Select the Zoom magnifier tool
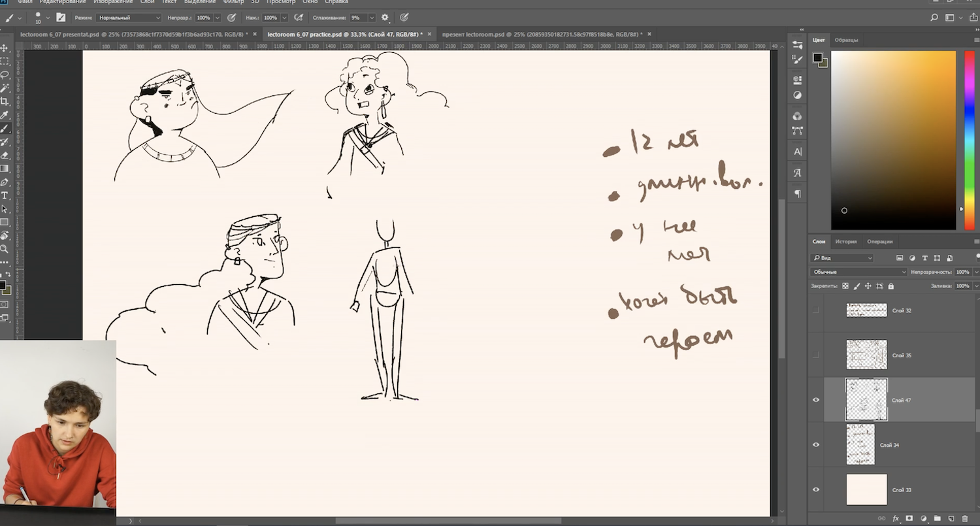This screenshot has width=980, height=526. click(x=5, y=249)
